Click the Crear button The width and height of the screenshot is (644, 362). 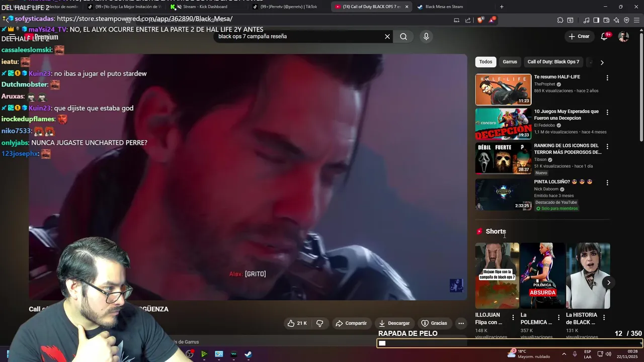coord(579,36)
